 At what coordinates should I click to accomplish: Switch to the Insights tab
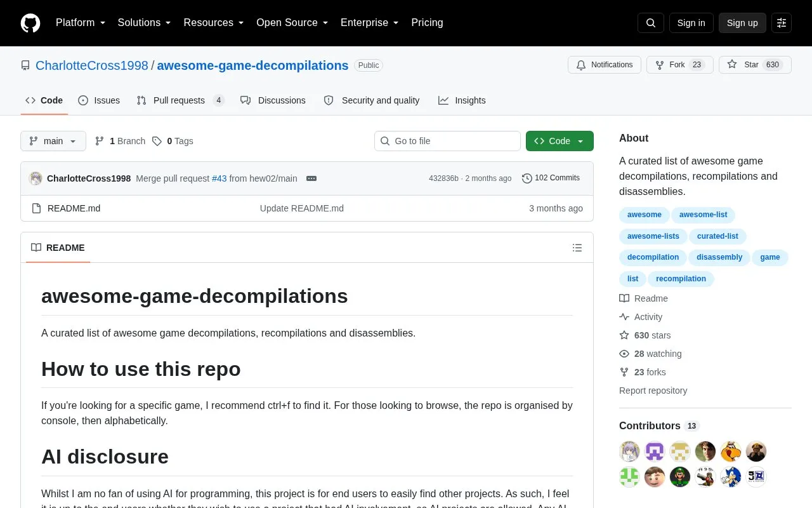462,100
